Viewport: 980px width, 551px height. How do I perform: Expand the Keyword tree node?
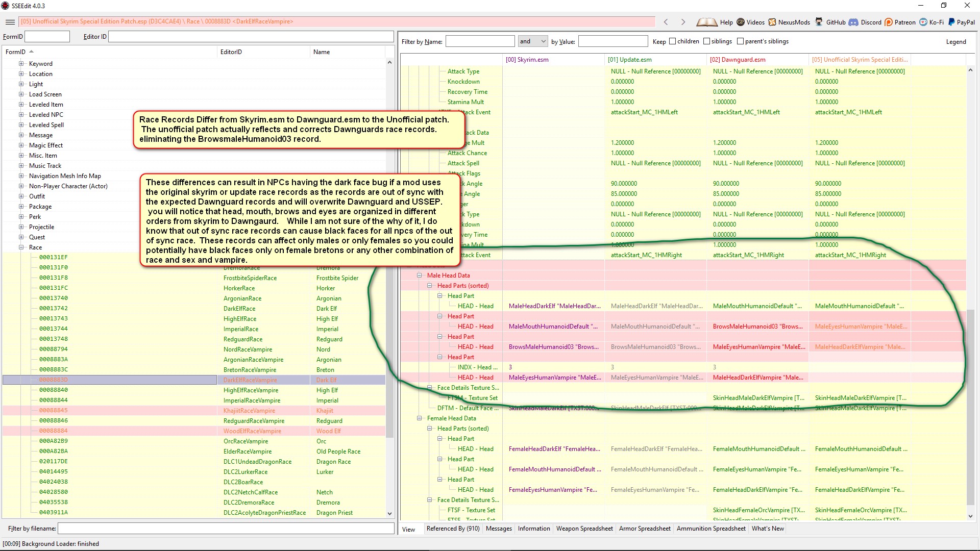[21, 64]
